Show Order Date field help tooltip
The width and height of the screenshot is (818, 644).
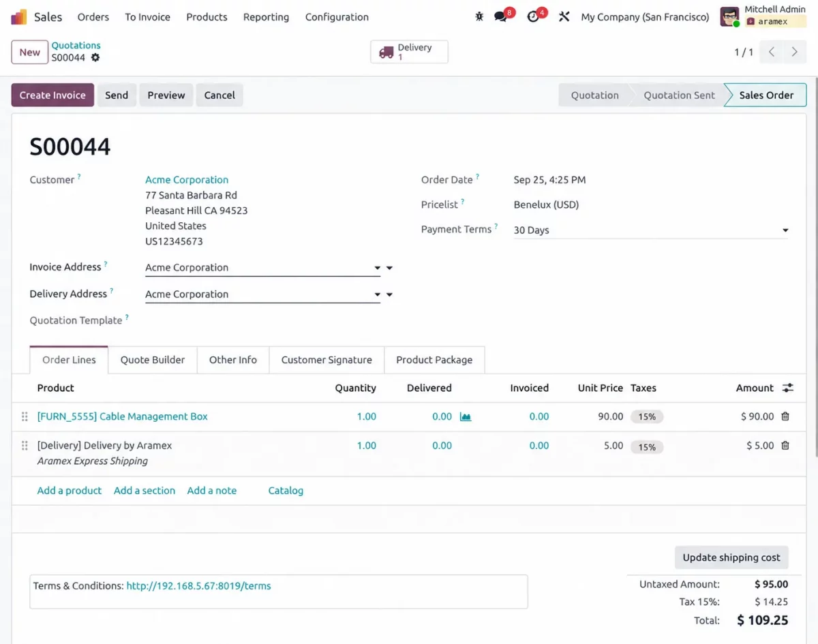tap(477, 177)
